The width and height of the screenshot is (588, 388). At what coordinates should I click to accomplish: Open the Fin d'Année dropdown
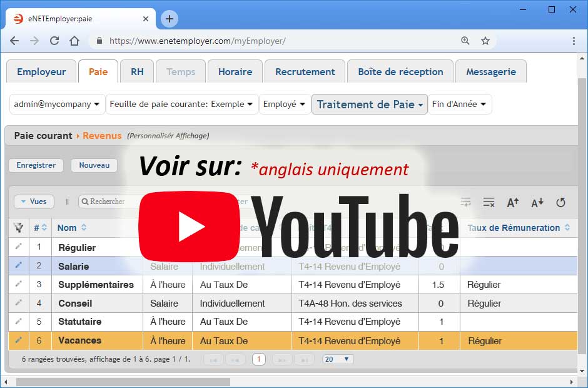coord(460,104)
